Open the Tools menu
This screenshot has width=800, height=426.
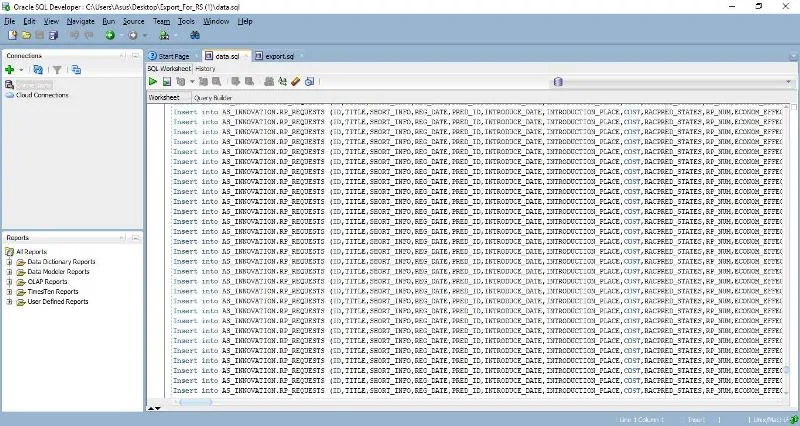[186, 21]
